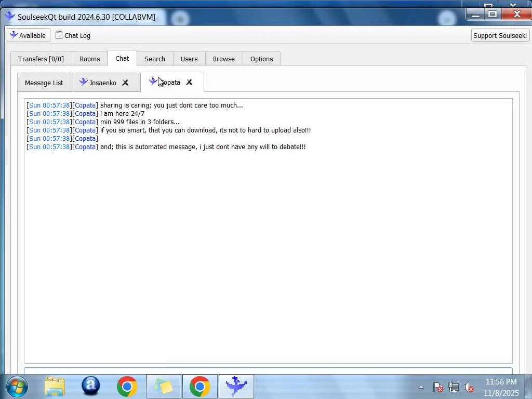Minimize the SoulseekQt window

pos(475,15)
